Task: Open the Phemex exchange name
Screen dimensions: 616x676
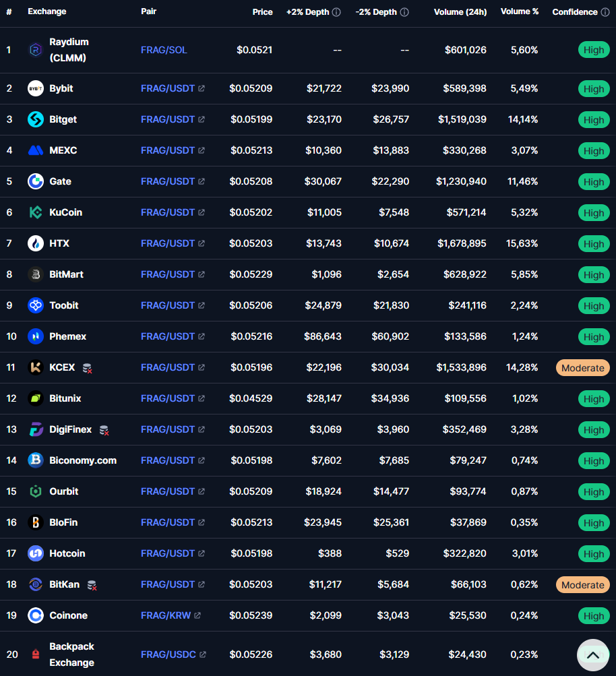Action: pos(67,337)
